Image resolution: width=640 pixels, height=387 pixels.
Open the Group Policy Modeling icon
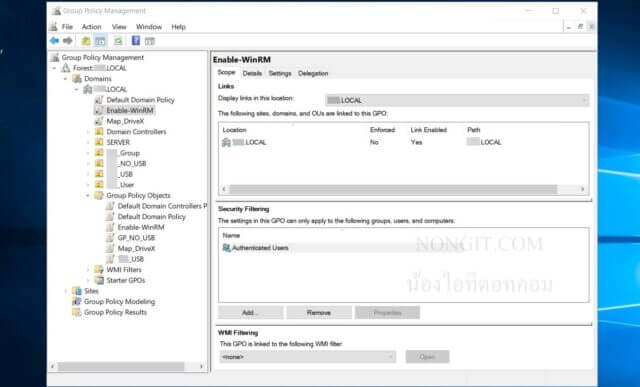click(77, 301)
